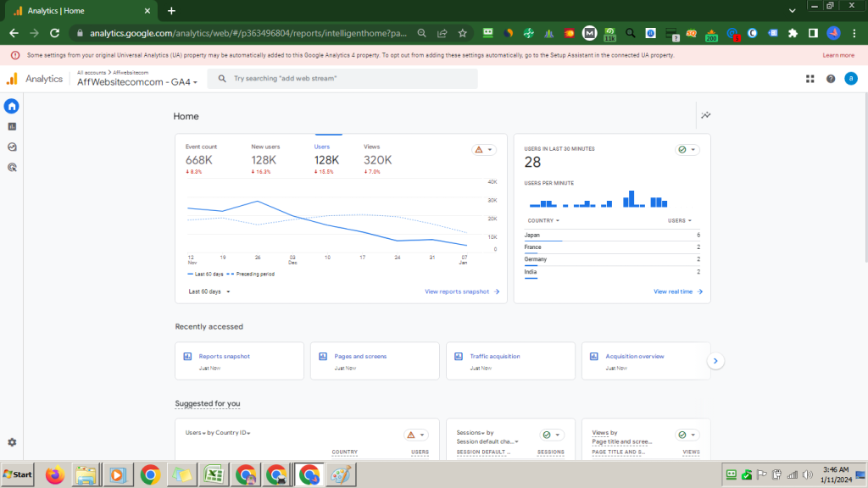Select the Event count metric tab
The height and width of the screenshot is (488, 868).
point(201,154)
